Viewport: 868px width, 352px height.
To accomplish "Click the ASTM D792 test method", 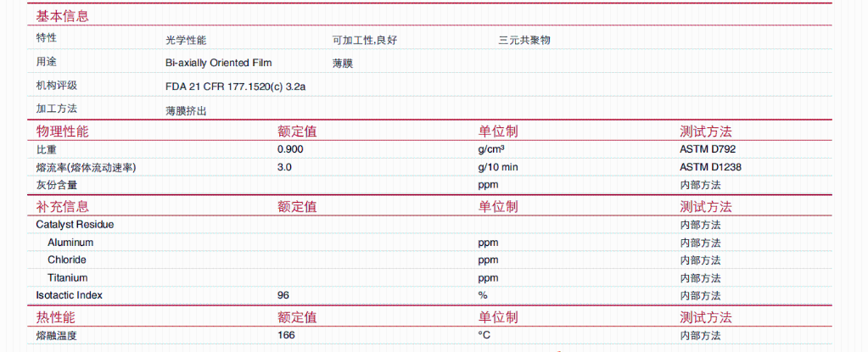I will pos(708,149).
